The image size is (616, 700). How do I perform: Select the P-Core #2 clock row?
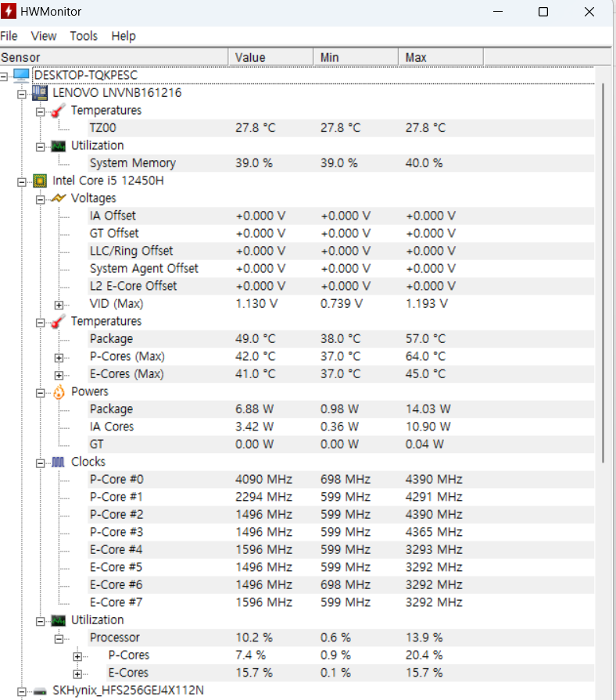[342, 515]
